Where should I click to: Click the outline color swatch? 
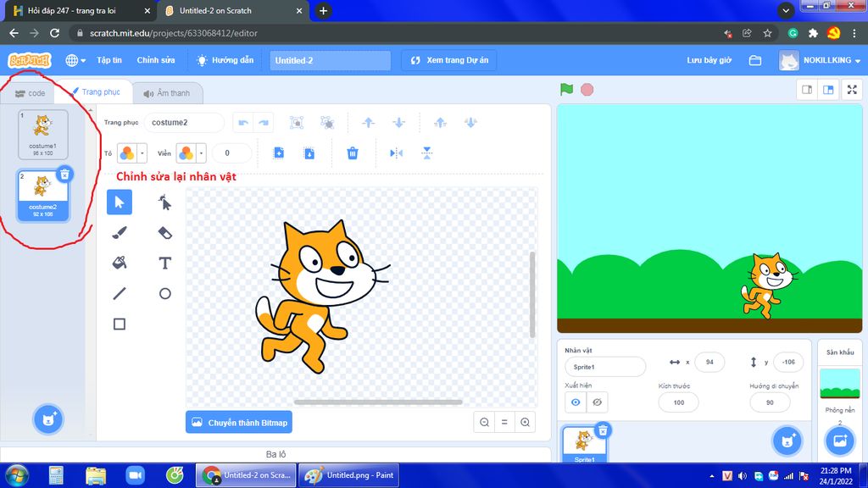click(186, 152)
